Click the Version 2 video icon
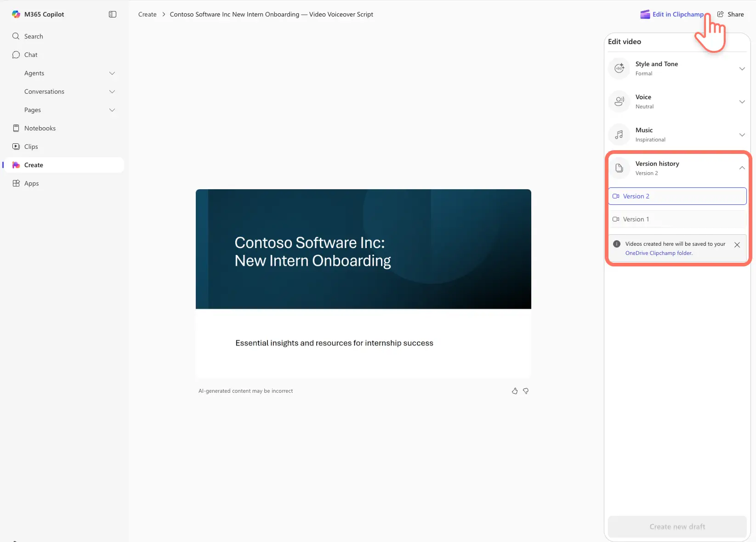Image resolution: width=756 pixels, height=542 pixels. point(616,196)
